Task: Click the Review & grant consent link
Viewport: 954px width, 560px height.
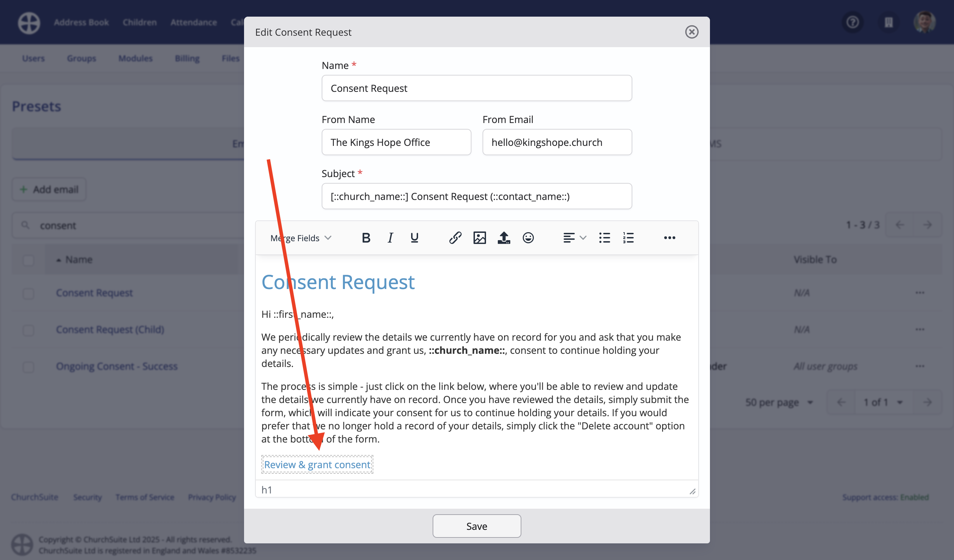Action: (x=317, y=464)
